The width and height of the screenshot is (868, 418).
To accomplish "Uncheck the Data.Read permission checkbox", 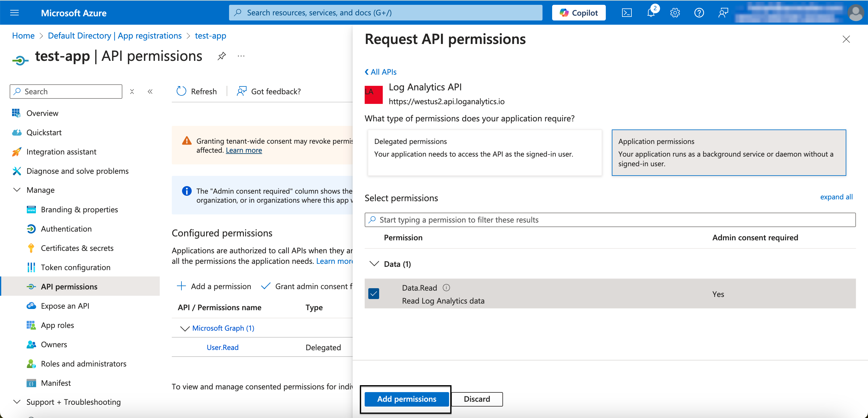I will 374,294.
